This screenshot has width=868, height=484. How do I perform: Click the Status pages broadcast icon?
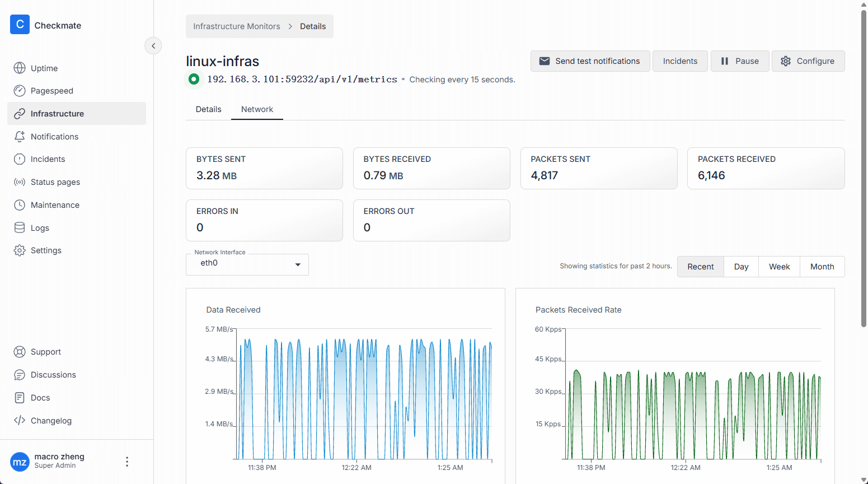click(x=20, y=182)
